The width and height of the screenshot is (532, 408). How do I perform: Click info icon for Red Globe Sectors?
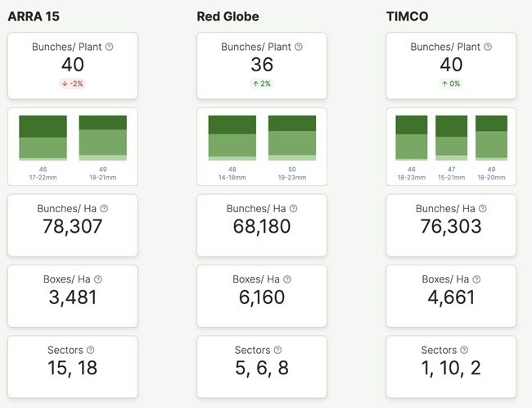coord(279,350)
